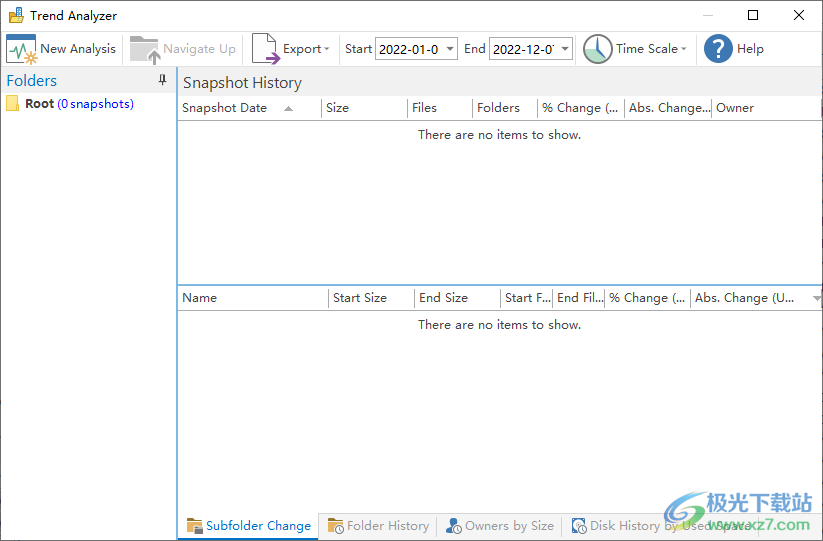Click the Folders panel title
The width and height of the screenshot is (823, 541).
point(31,81)
